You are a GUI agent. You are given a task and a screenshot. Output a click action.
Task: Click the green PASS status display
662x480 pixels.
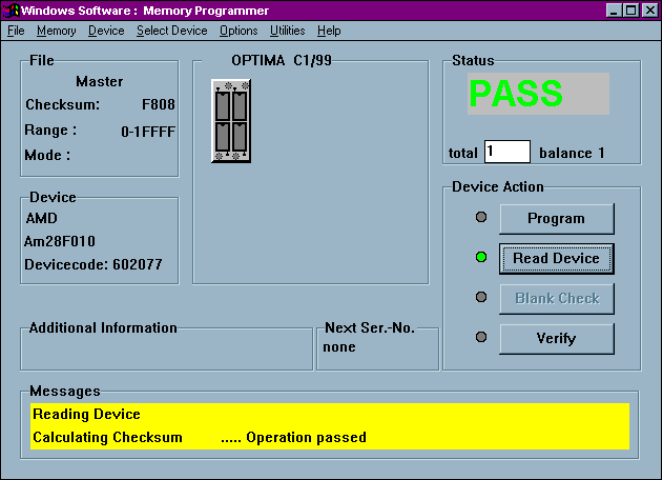pos(538,94)
